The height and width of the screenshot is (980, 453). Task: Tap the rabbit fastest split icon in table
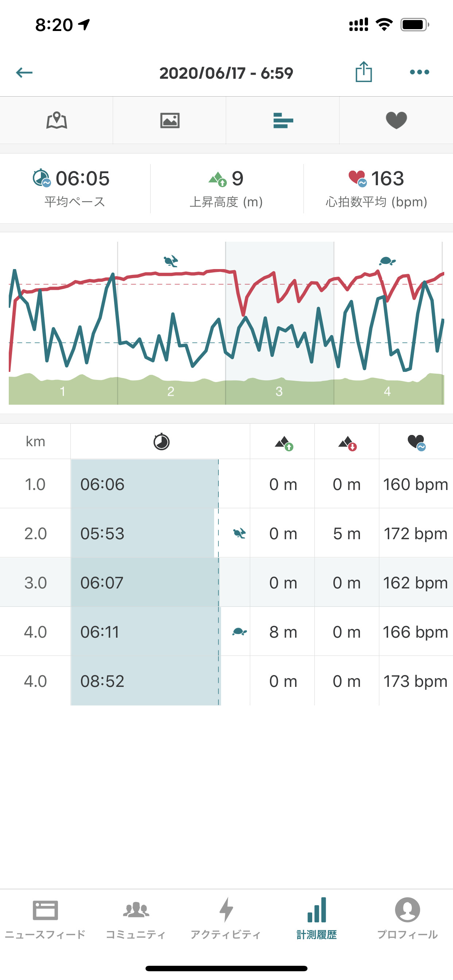[239, 533]
